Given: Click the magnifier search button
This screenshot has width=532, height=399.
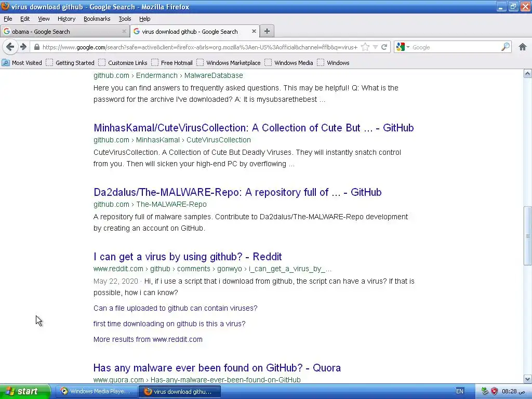Looking at the screenshot, I should tap(505, 47).
